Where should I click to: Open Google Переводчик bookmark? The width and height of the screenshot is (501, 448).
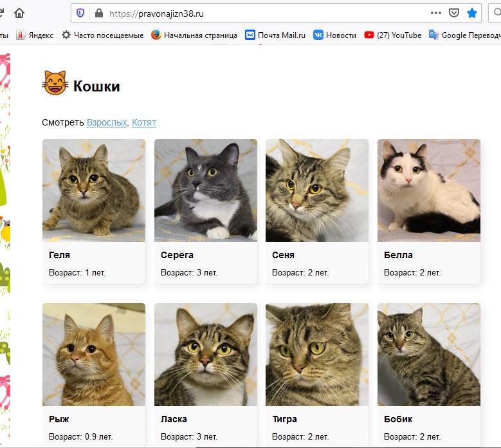(x=464, y=35)
